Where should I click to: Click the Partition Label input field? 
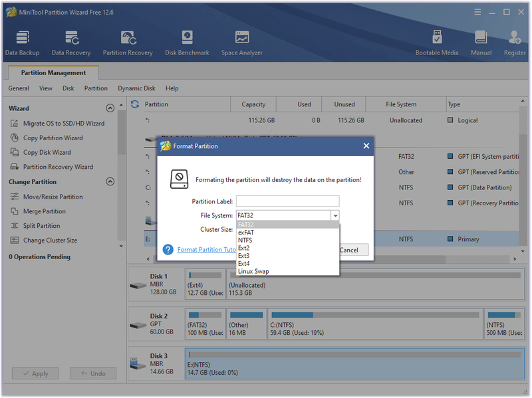tap(288, 201)
